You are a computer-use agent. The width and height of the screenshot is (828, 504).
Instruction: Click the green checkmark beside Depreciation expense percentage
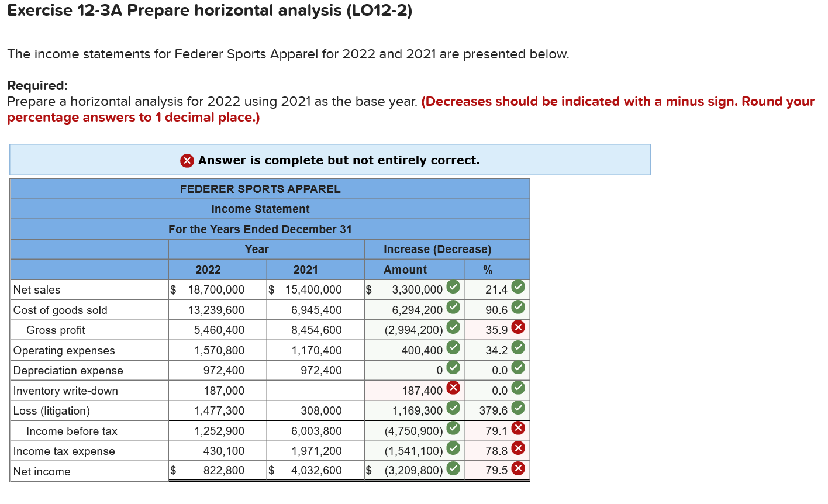[519, 368]
